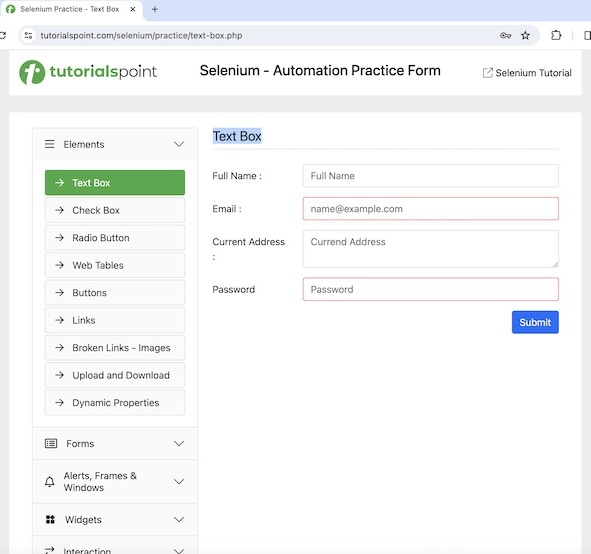Open the Check Box menu item
Viewport: 591px width, 554px height.
pos(115,210)
